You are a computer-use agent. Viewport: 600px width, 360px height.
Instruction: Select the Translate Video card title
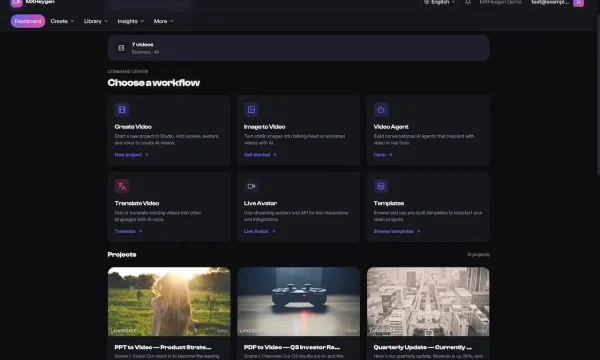137,203
